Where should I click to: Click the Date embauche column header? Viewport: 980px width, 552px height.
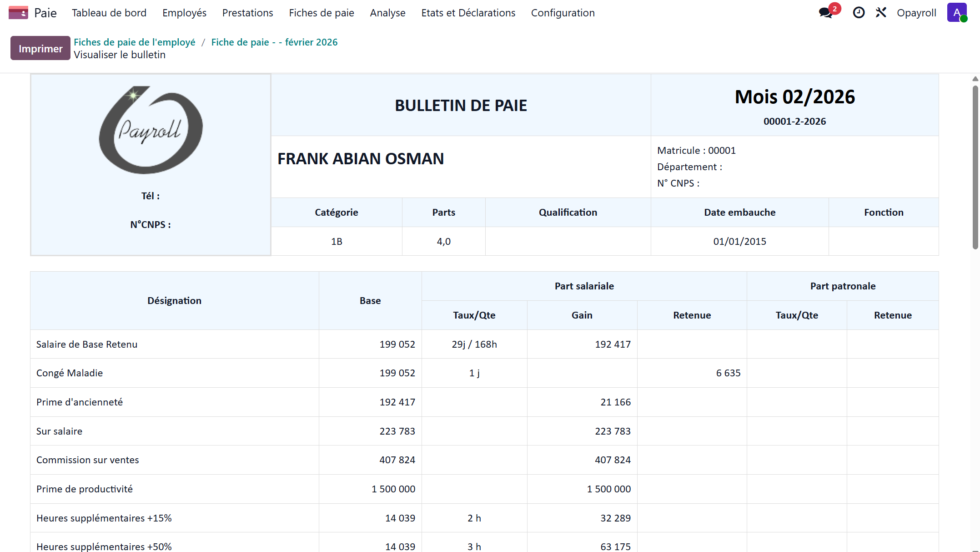(x=739, y=212)
